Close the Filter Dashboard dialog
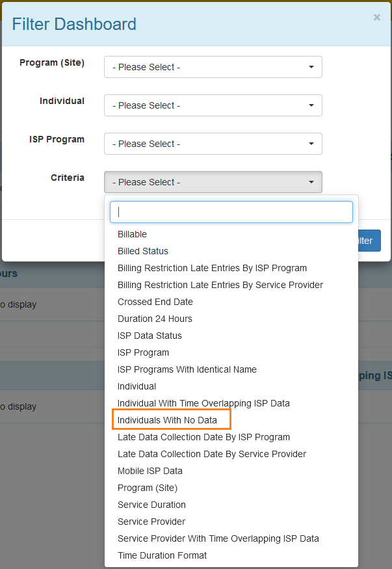 [x=377, y=18]
